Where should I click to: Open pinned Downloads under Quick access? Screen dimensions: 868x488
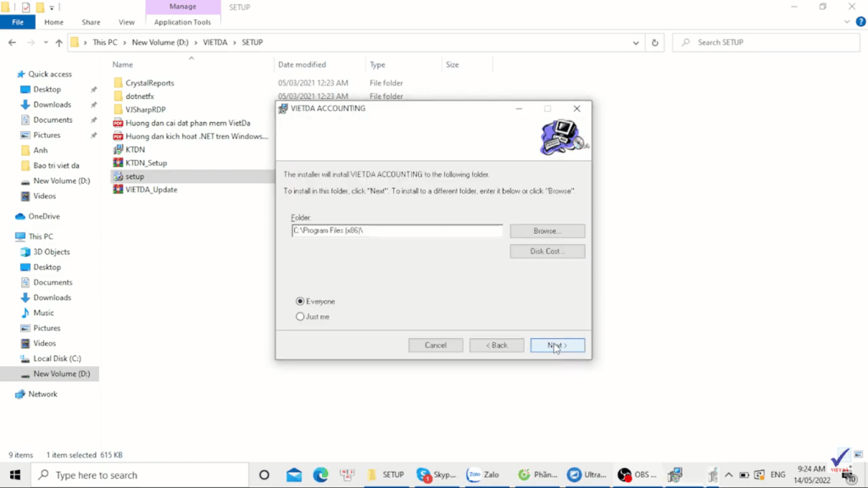tap(52, 104)
